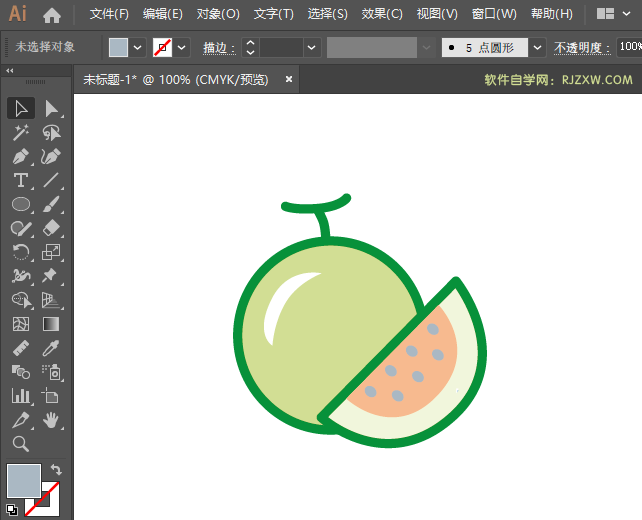The width and height of the screenshot is (642, 520).
Task: Activate the Magic Wand tool
Action: coord(20,132)
